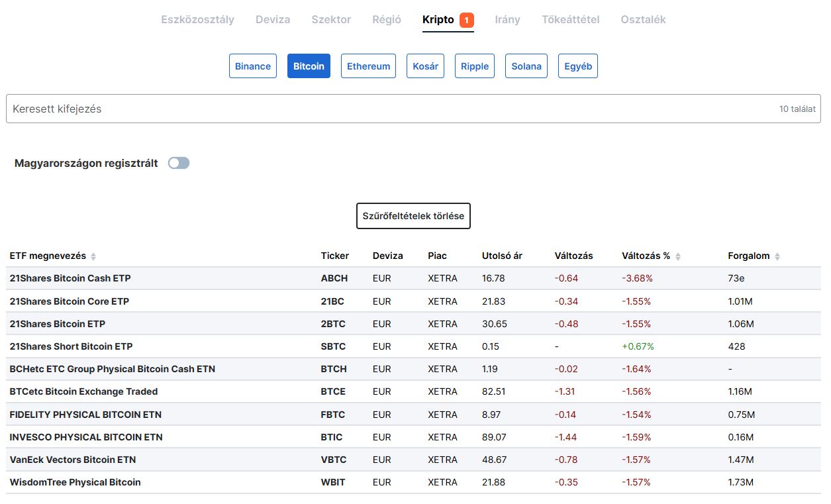
Task: Open 21Shares Bitcoin Cash ETP row
Action: (413, 278)
